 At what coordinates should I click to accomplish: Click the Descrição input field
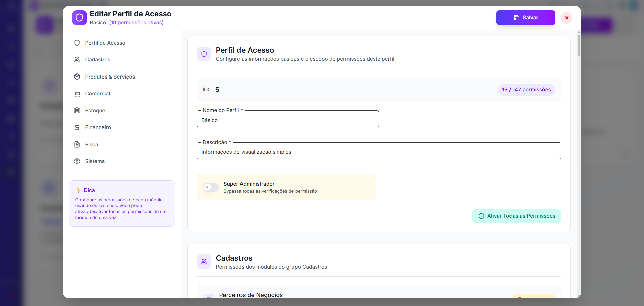379,151
